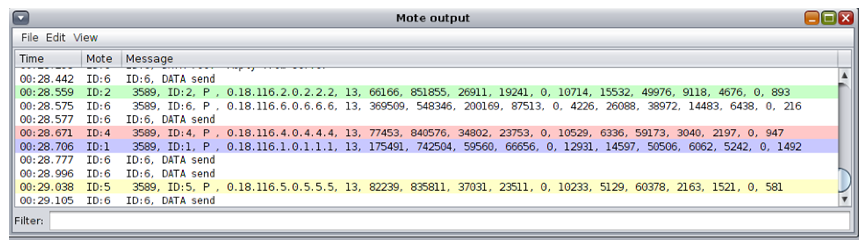Viewport: 868px width, 248px height.
Task: Click the final value 1492 in blue row
Action: [789, 146]
